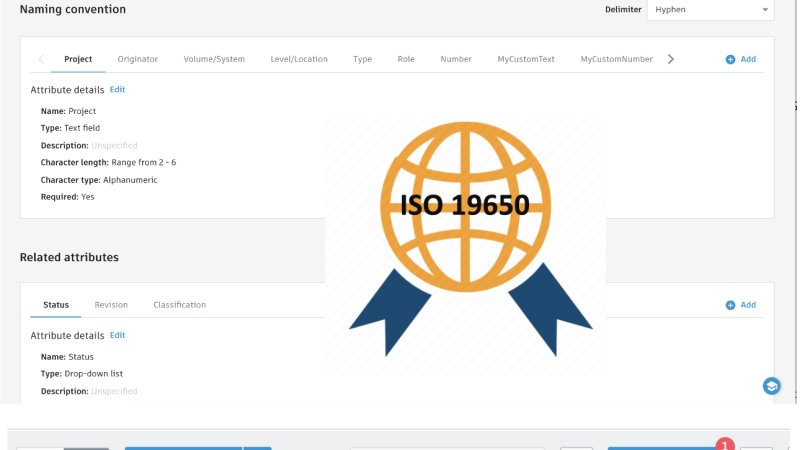Click the red notification badge showing 1
800x450 pixels.
726,443
